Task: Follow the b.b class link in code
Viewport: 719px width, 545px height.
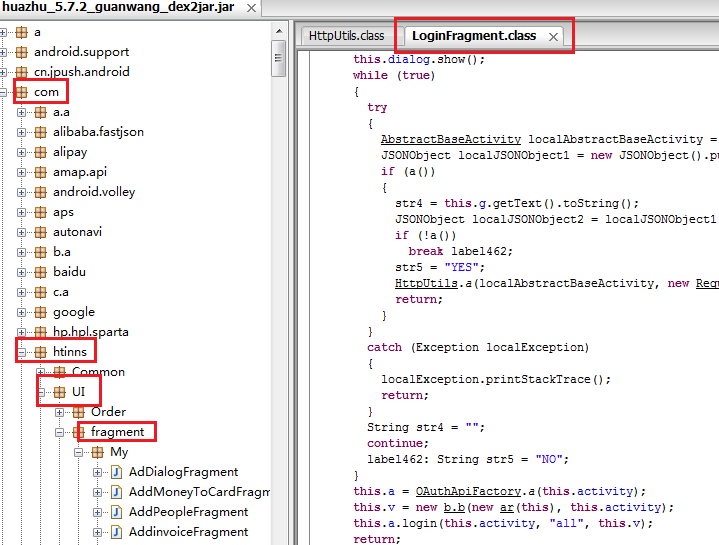Action: pyautogui.click(x=454, y=507)
